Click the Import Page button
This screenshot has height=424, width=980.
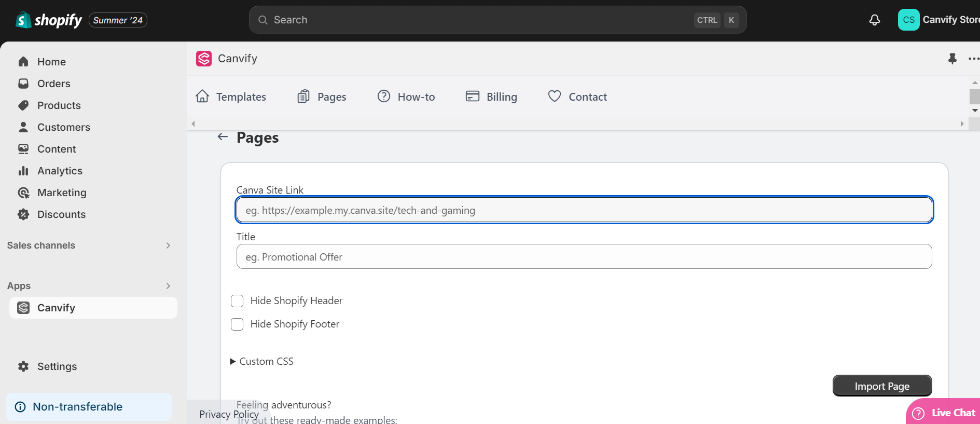[x=882, y=386]
